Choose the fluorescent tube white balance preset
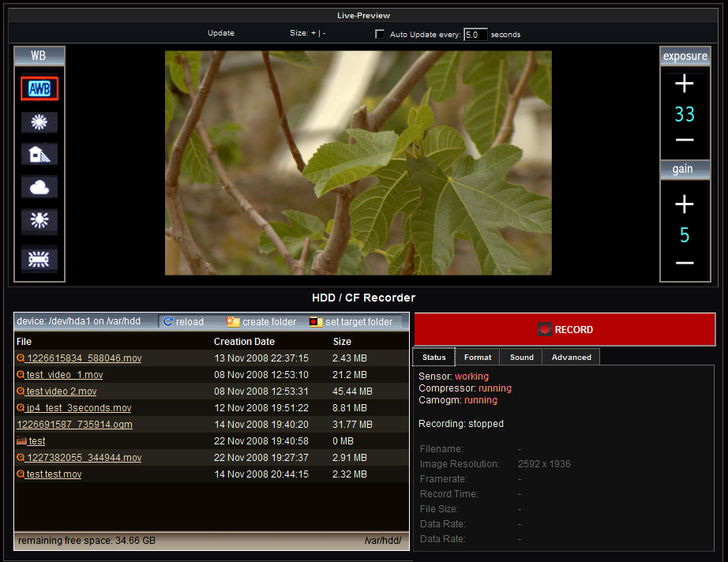Screen dimensions: 728x562 coord(39,259)
